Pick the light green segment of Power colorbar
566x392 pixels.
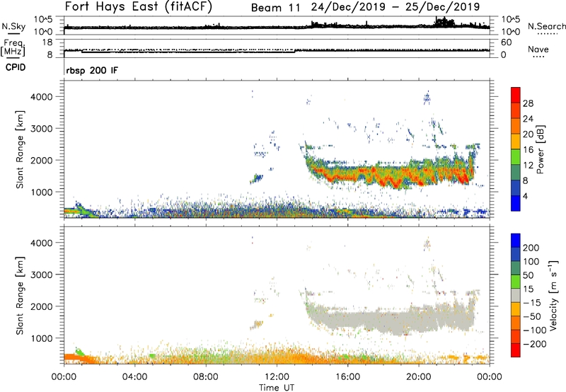pos(516,157)
